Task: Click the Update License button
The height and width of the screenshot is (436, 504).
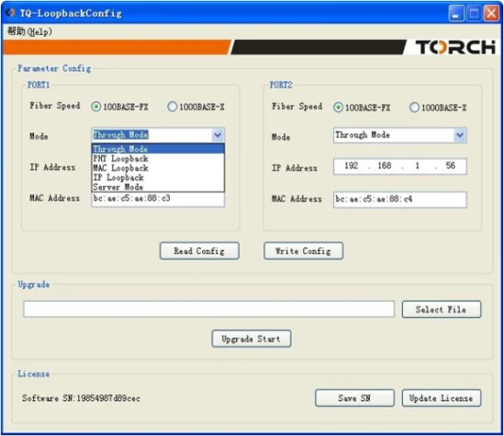Action: [x=442, y=398]
